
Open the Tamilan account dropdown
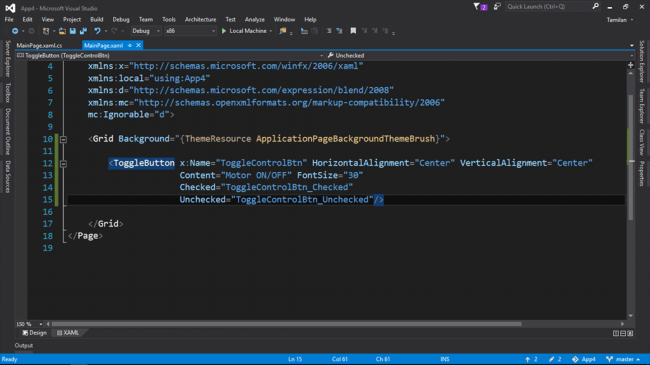620,20
